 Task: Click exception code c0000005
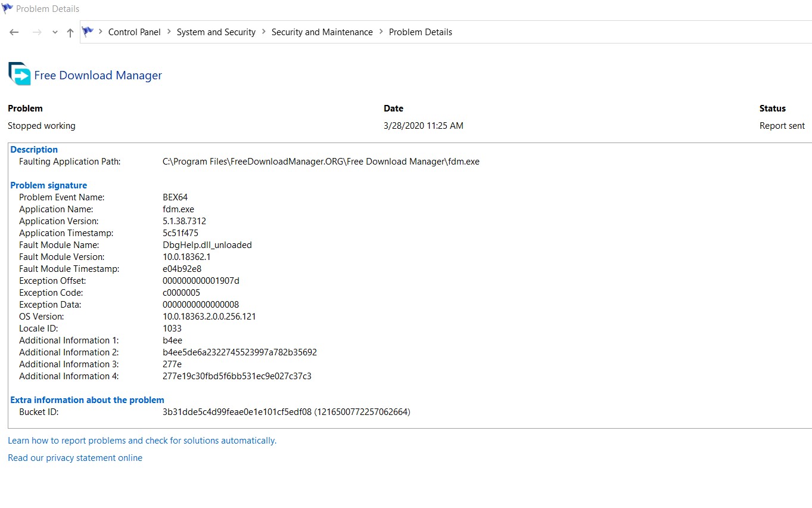point(182,293)
